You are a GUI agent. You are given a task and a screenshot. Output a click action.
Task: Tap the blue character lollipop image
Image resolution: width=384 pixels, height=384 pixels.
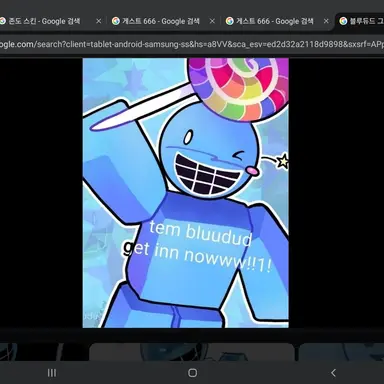[186, 193]
